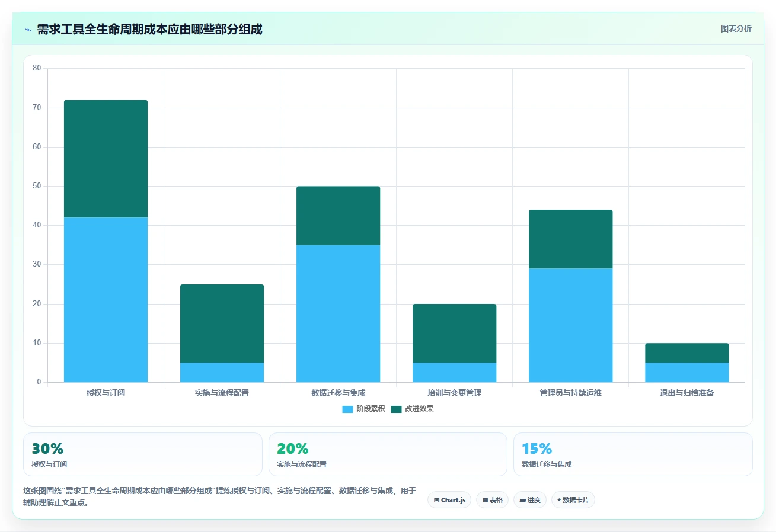Open the 15% 数据迁移与集成 data card
Image resolution: width=776 pixels, height=532 pixels.
click(633, 454)
